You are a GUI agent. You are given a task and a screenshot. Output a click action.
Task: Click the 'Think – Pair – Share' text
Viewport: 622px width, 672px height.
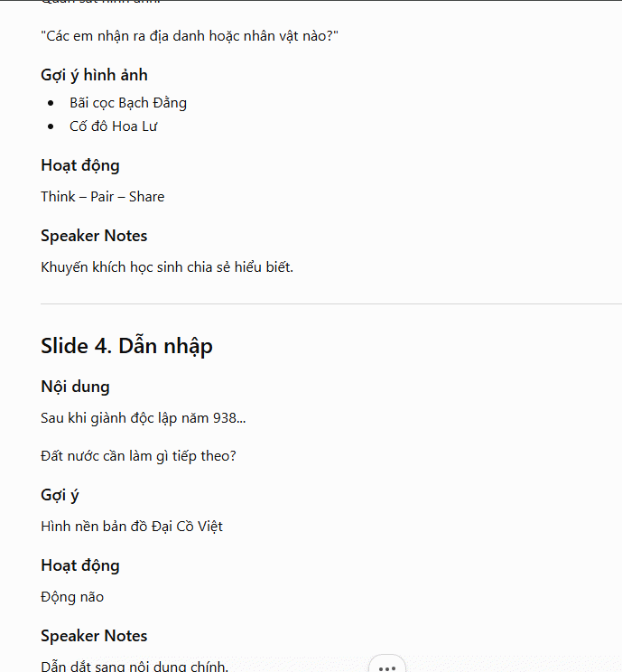(102, 197)
